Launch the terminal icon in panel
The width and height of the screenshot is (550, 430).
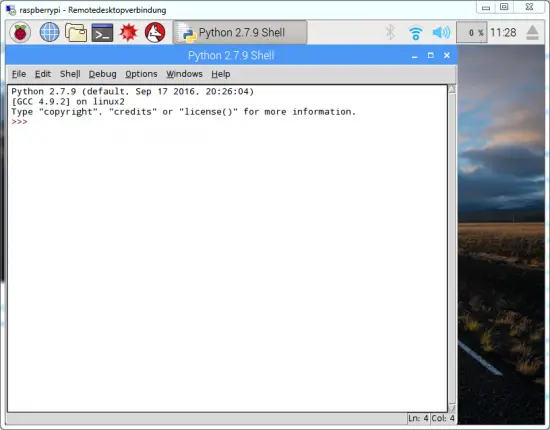point(102,33)
